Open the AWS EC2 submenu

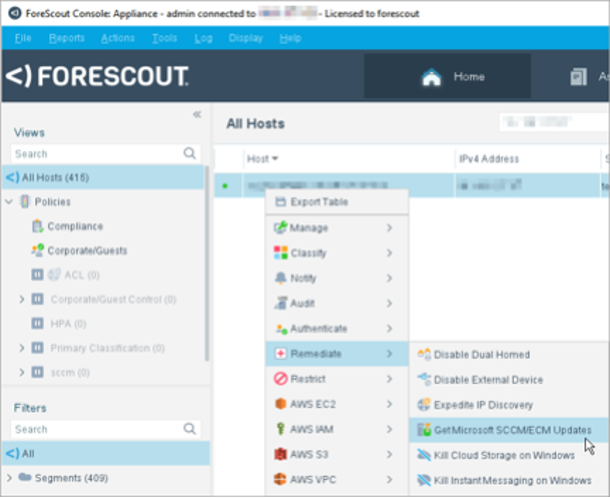click(x=337, y=404)
